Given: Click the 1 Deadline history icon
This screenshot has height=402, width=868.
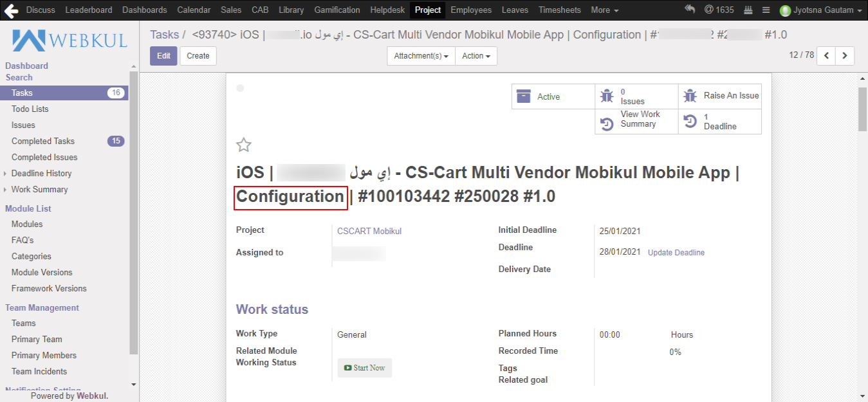Looking at the screenshot, I should tap(690, 122).
